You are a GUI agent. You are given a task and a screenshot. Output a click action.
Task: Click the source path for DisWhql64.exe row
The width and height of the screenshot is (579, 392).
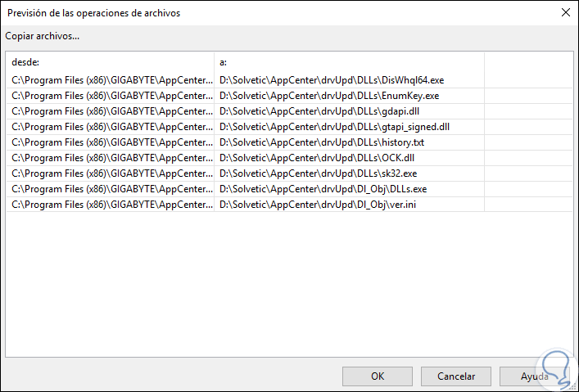[x=111, y=80]
